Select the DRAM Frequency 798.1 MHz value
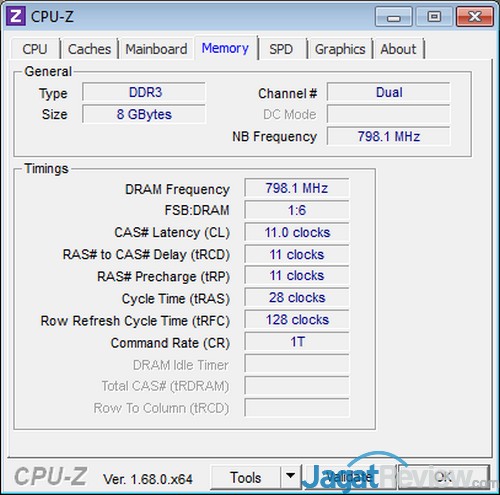Screen dimensions: 500x495 [297, 188]
